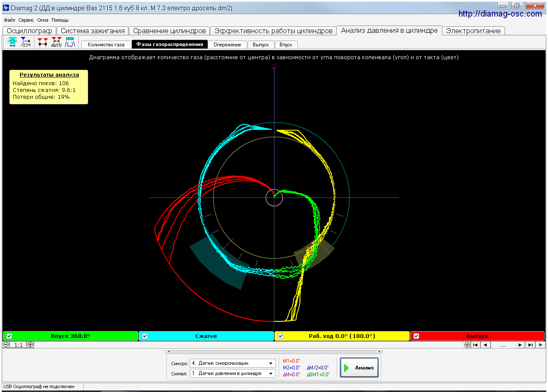Click the Найдено пиков: 106 line
Screen dimensions: 548x392
coord(41,83)
